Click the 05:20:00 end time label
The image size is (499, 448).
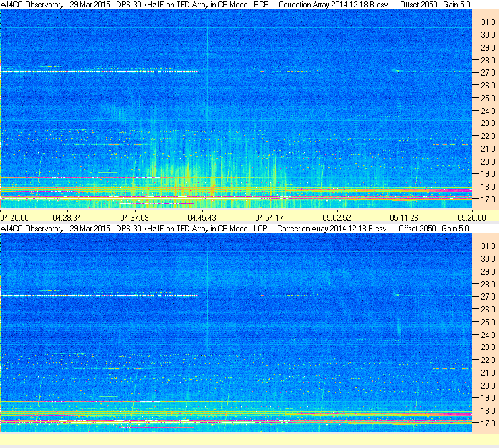pos(471,218)
